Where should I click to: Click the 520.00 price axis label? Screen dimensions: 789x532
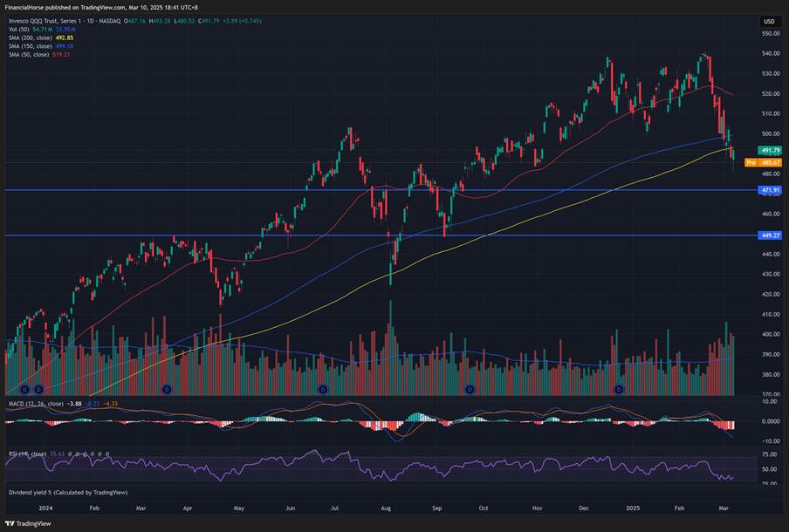pos(771,94)
